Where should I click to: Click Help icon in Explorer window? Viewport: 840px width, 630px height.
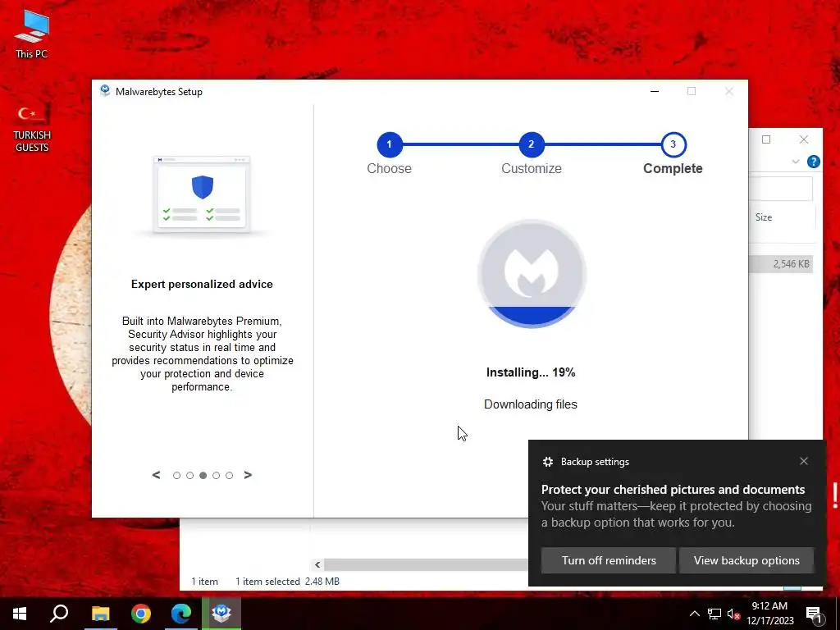click(x=813, y=162)
